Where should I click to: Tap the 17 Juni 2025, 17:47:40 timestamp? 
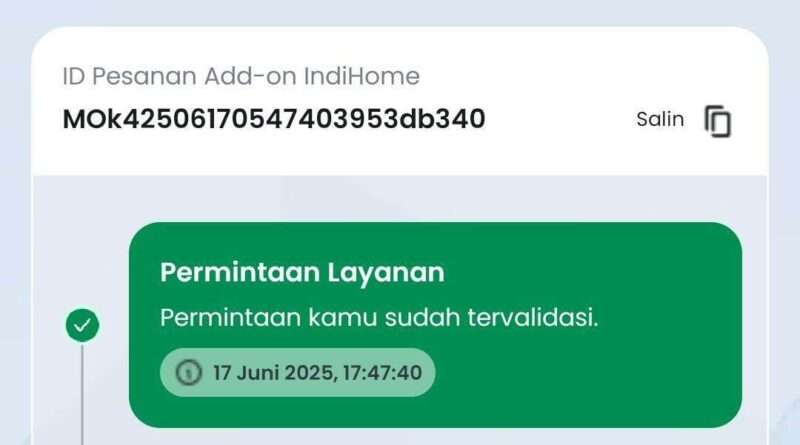tap(317, 373)
